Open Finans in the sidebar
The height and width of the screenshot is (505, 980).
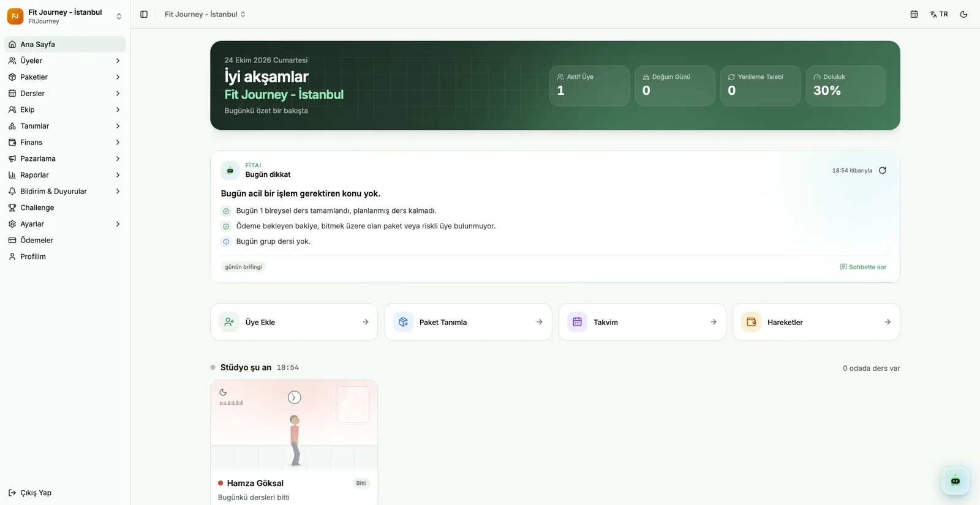[65, 142]
